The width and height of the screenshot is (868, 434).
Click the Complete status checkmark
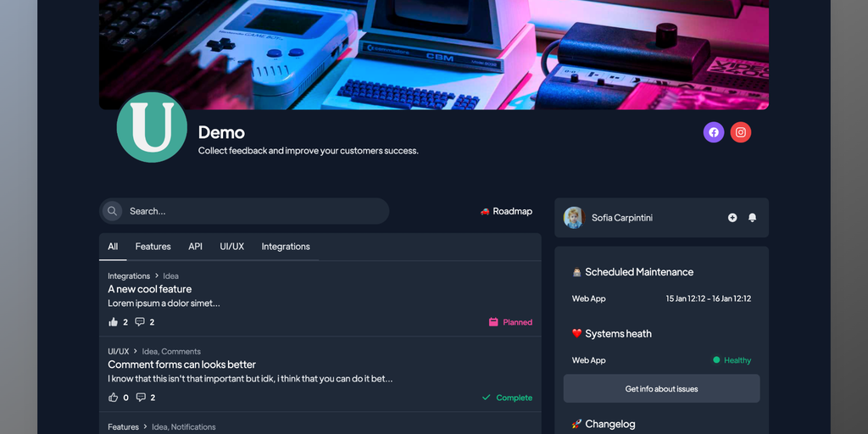click(486, 398)
